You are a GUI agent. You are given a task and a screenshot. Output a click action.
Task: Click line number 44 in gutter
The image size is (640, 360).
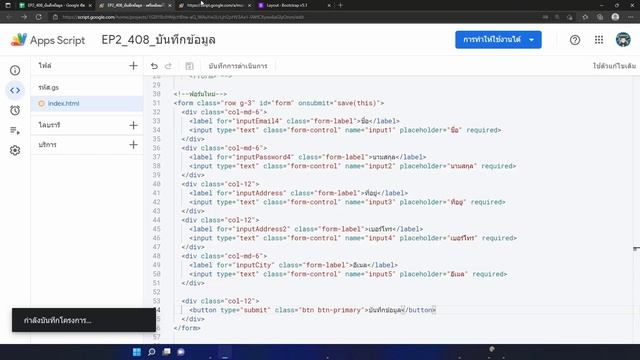[157, 220]
